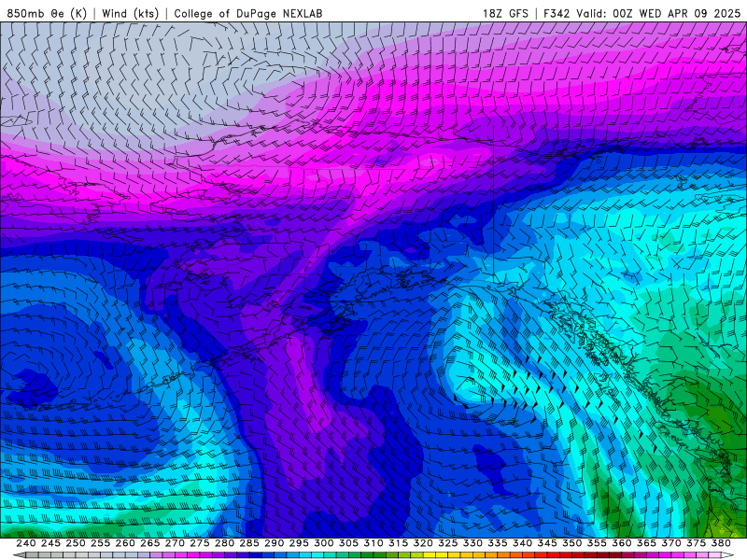Click the 295 legend label
The width and height of the screenshot is (747, 560).
click(x=299, y=543)
